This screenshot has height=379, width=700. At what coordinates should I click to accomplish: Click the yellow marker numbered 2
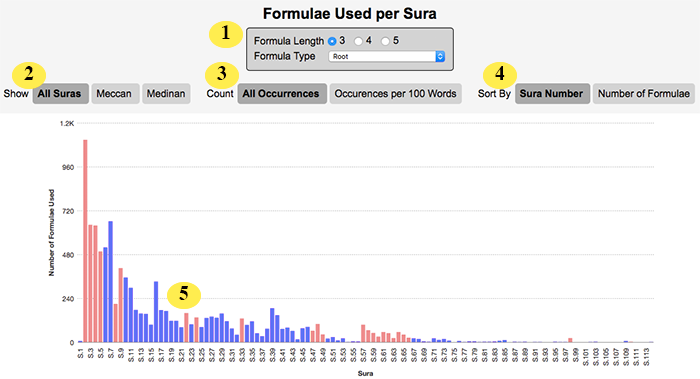click(29, 74)
